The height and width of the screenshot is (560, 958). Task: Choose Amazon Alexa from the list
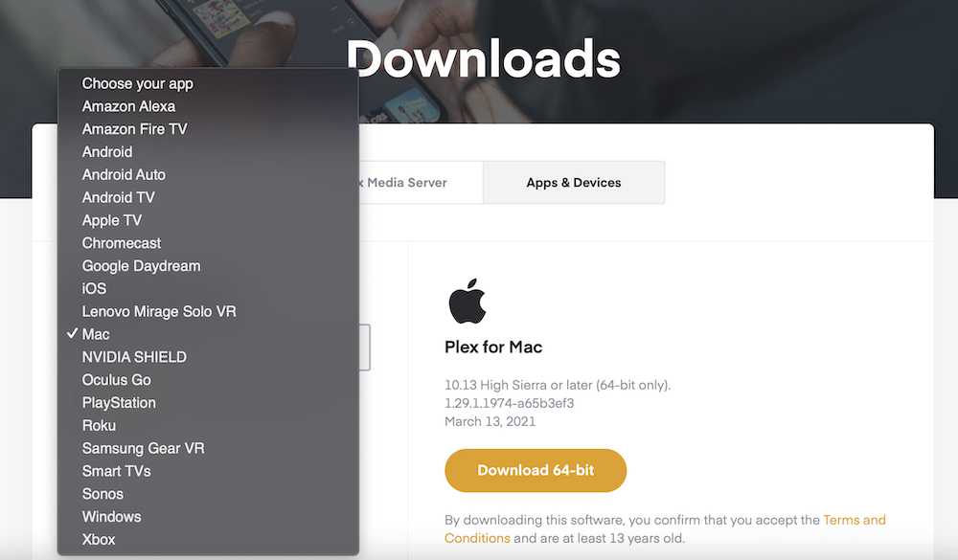point(208,106)
